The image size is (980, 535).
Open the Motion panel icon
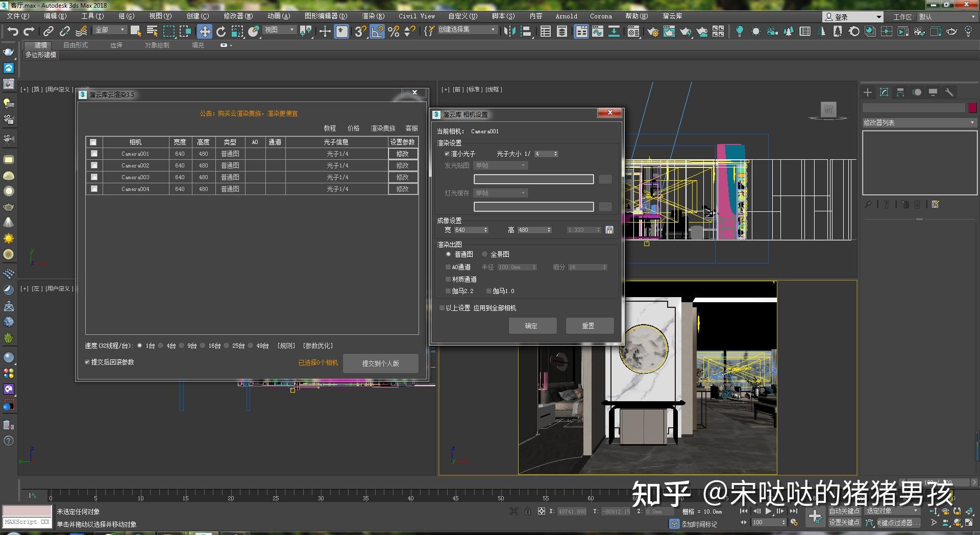click(917, 92)
